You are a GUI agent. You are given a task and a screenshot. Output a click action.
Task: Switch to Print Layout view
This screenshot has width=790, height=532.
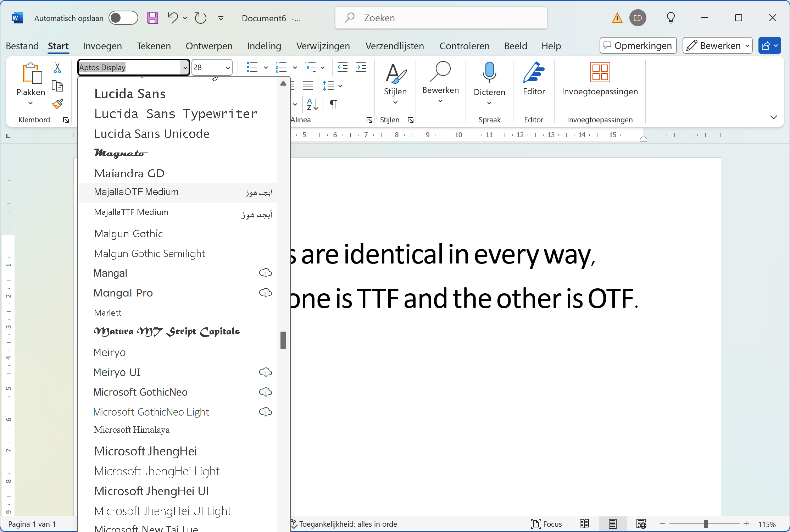(613, 524)
